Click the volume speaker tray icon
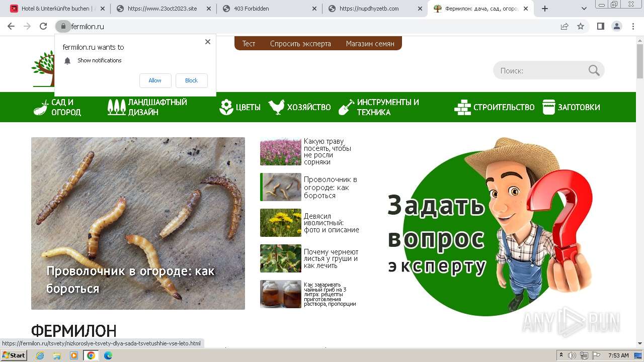This screenshot has height=362, width=644. pos(572,355)
